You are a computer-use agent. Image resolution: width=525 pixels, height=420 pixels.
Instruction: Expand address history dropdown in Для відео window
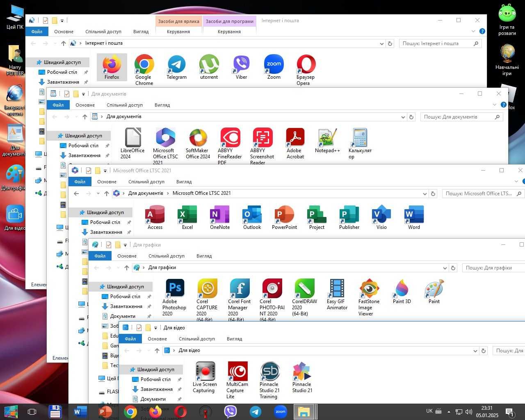click(475, 351)
